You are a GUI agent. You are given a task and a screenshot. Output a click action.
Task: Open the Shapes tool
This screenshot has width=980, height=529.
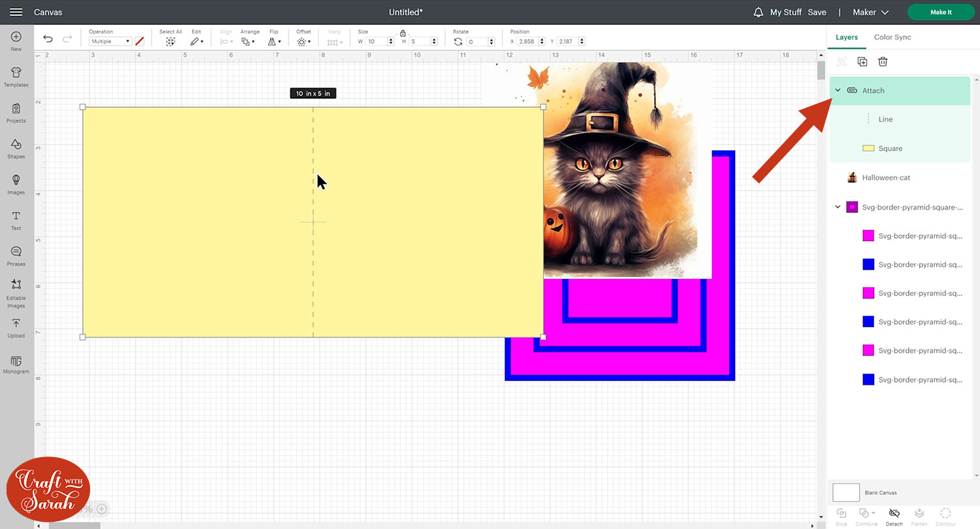(16, 148)
